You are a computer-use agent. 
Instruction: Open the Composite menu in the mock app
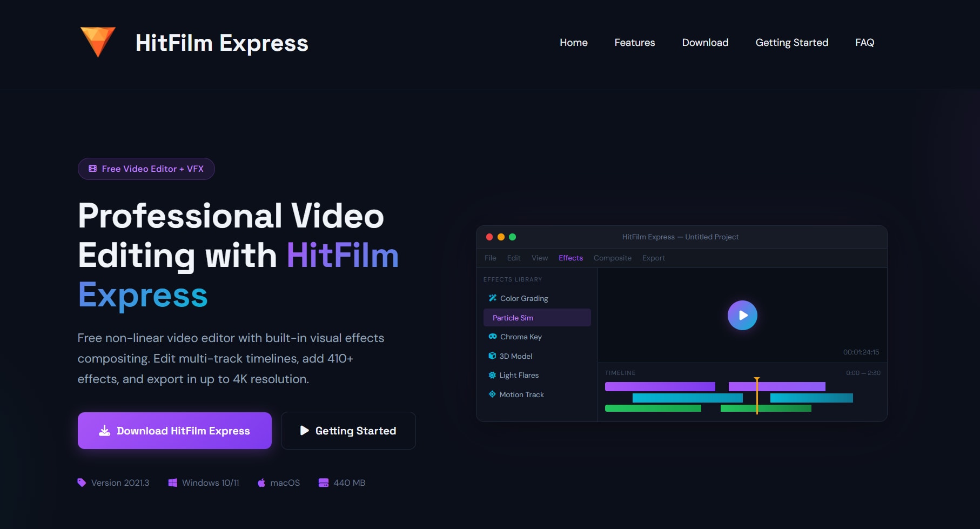(x=613, y=258)
